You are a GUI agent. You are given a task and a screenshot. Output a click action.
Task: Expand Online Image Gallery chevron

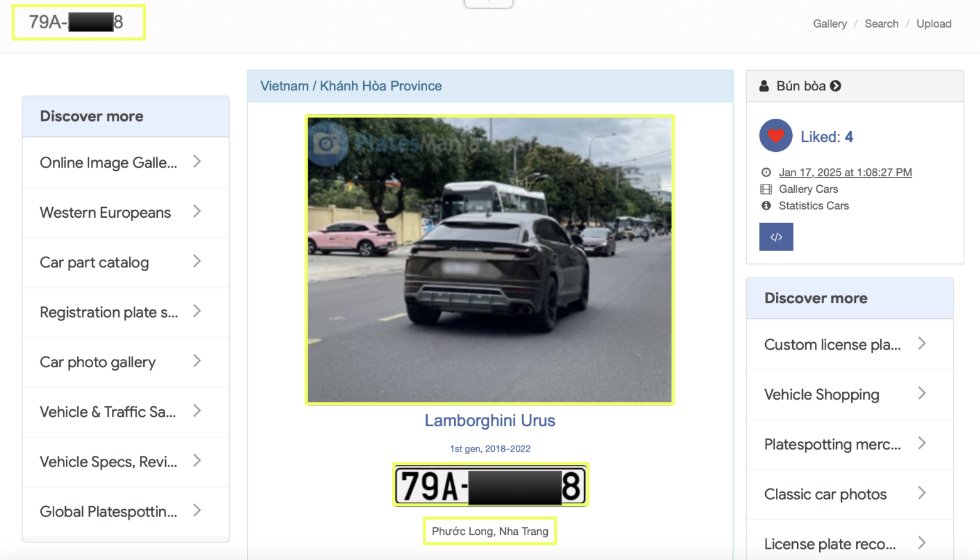(197, 162)
